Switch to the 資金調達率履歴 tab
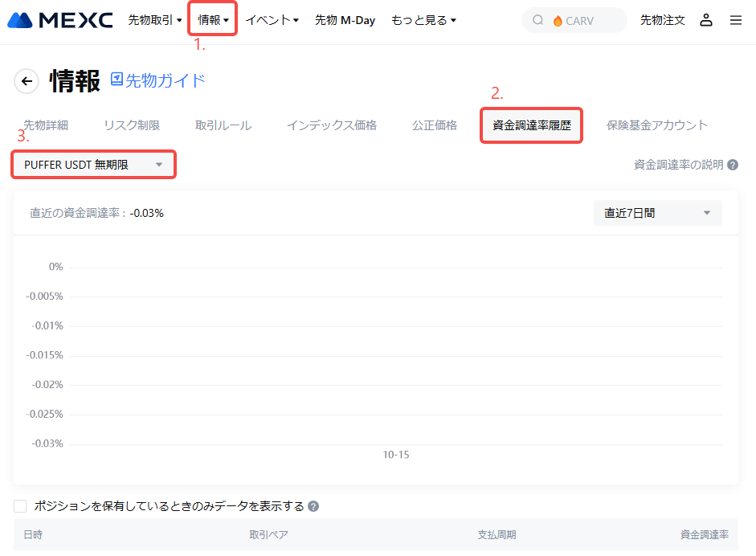756x556 pixels. [531, 125]
